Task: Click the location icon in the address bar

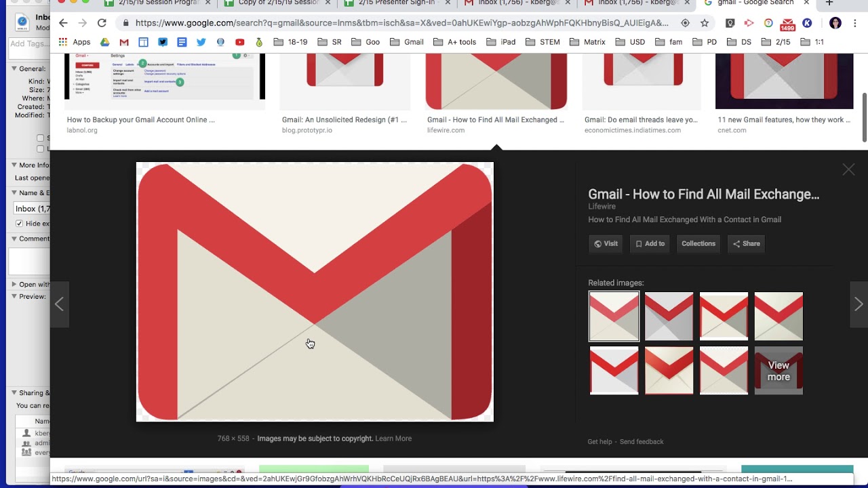Action: 685,23
